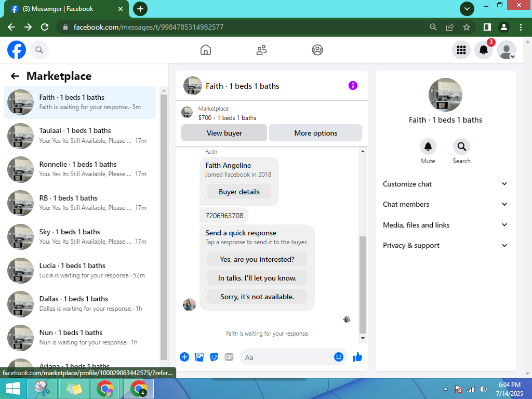Open the Friends icon in top navigation

pyautogui.click(x=261, y=50)
